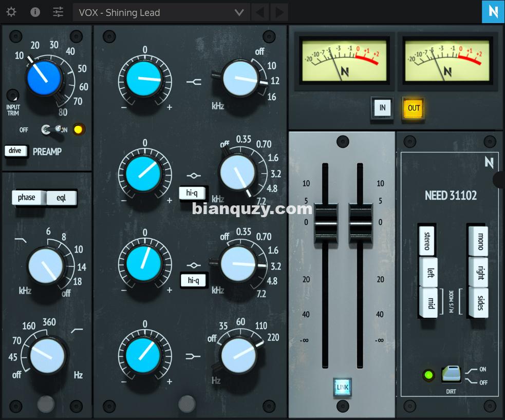Click the right VU meter

[447, 60]
